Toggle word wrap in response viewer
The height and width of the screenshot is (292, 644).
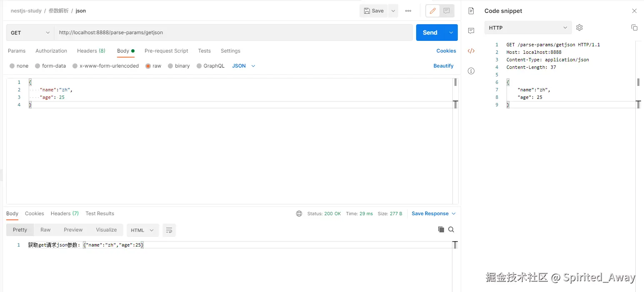(x=169, y=230)
